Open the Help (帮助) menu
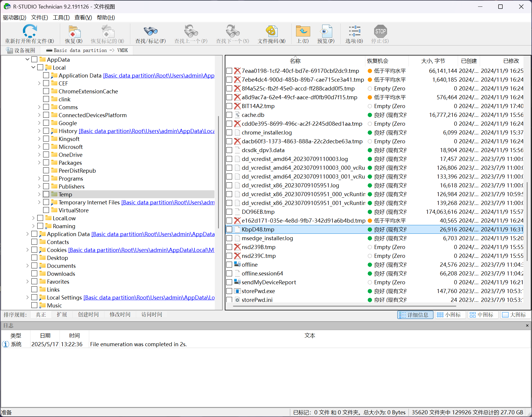The image size is (532, 417). (x=106, y=17)
